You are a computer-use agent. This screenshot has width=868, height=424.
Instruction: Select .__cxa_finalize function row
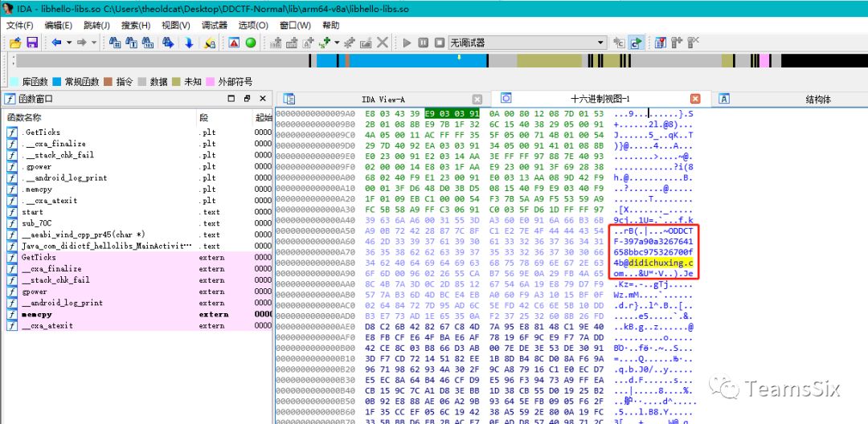(139, 144)
